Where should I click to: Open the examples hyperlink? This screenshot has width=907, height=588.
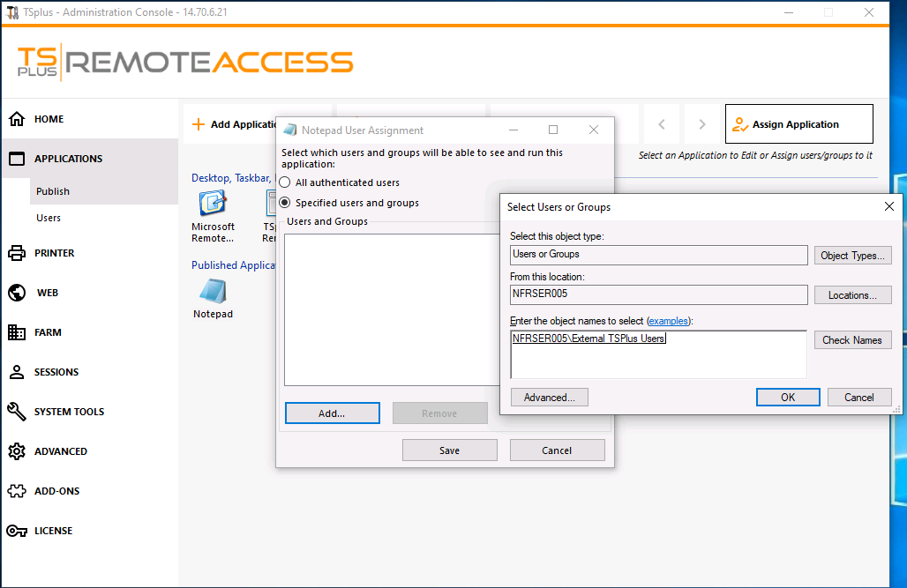tap(669, 321)
